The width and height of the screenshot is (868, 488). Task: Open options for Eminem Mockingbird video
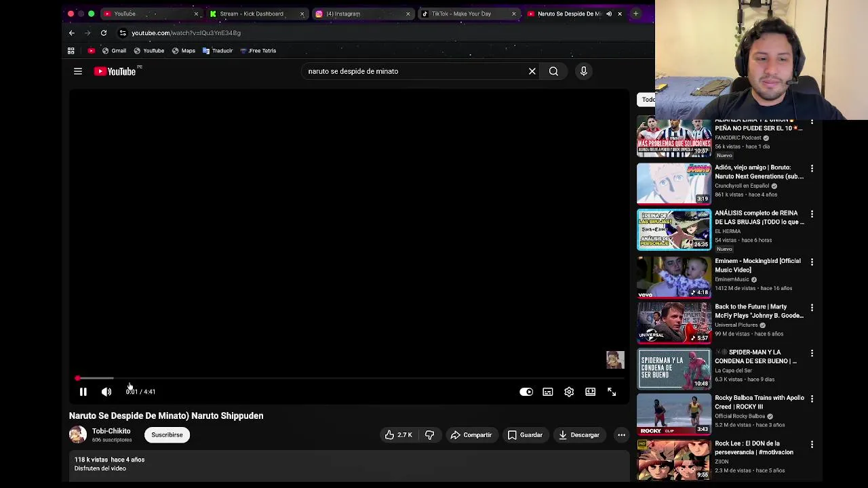(x=812, y=262)
